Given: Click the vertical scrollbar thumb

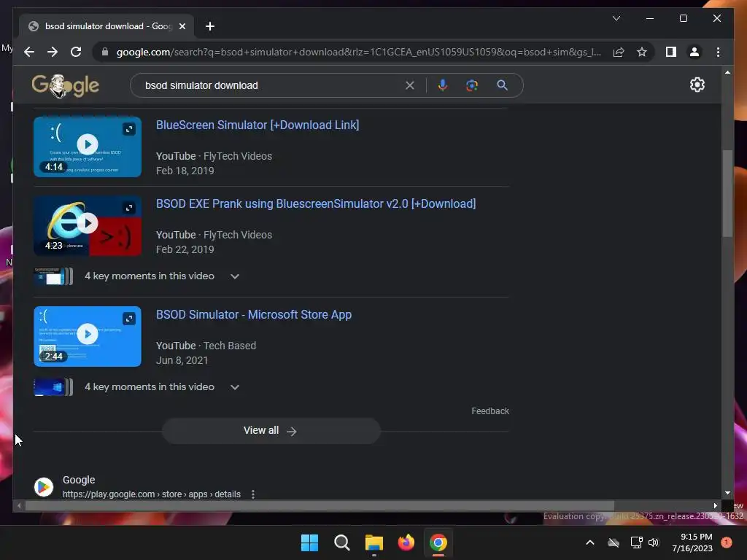Looking at the screenshot, I should pos(727,192).
